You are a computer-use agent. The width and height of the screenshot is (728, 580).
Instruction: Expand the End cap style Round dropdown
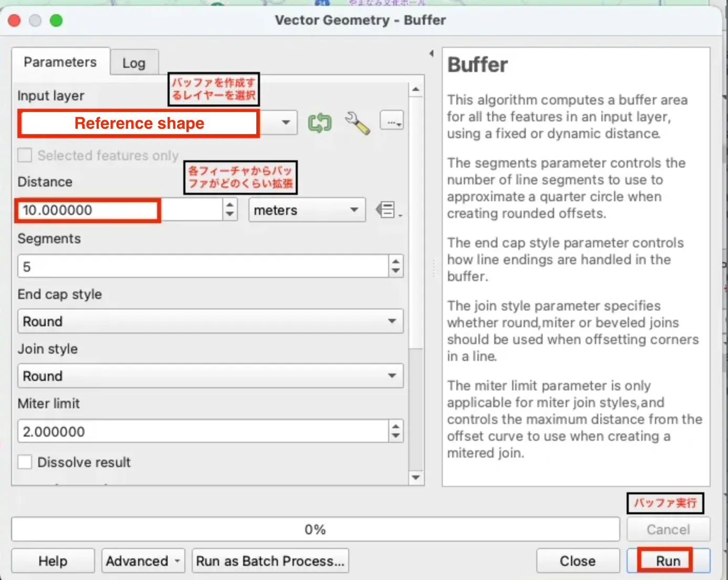(x=210, y=321)
